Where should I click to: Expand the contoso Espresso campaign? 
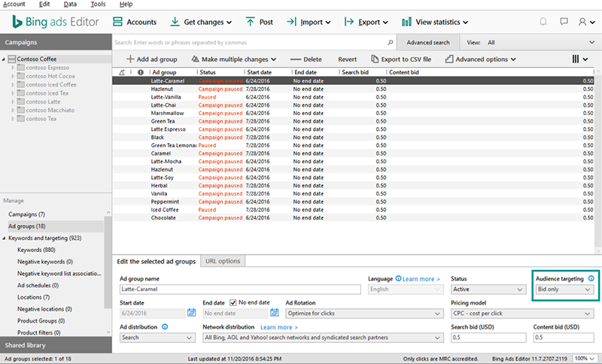pos(13,68)
